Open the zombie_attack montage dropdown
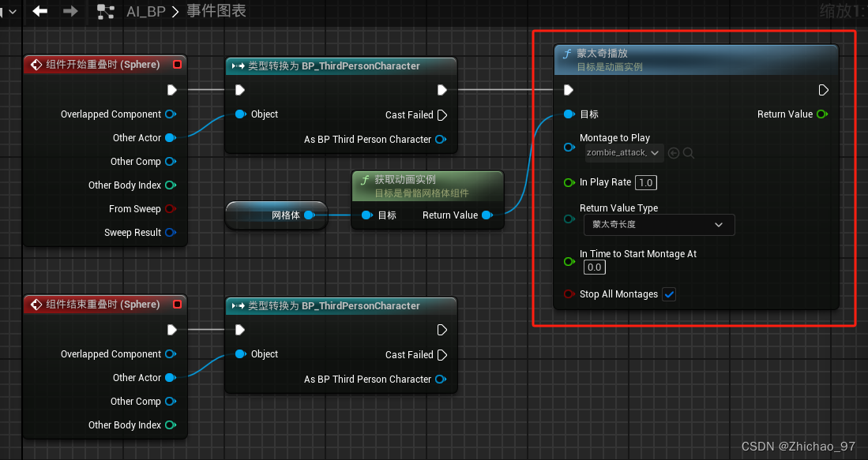The image size is (868, 460). [623, 153]
